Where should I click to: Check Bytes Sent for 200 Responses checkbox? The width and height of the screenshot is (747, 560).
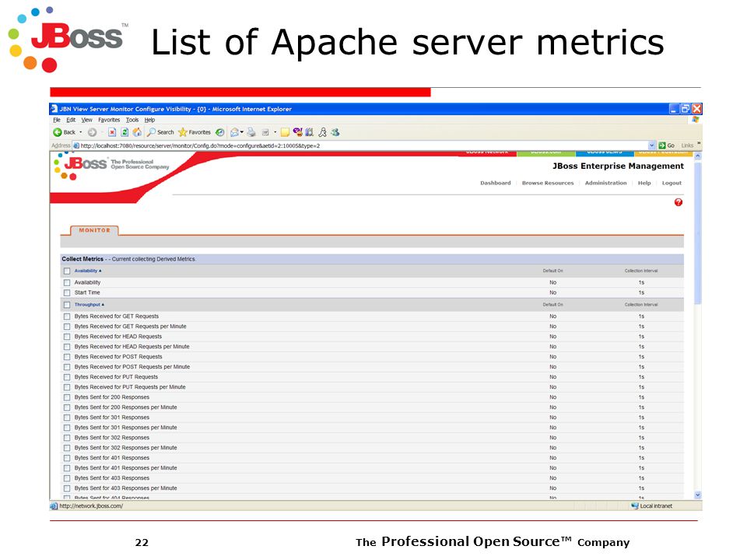click(x=67, y=397)
